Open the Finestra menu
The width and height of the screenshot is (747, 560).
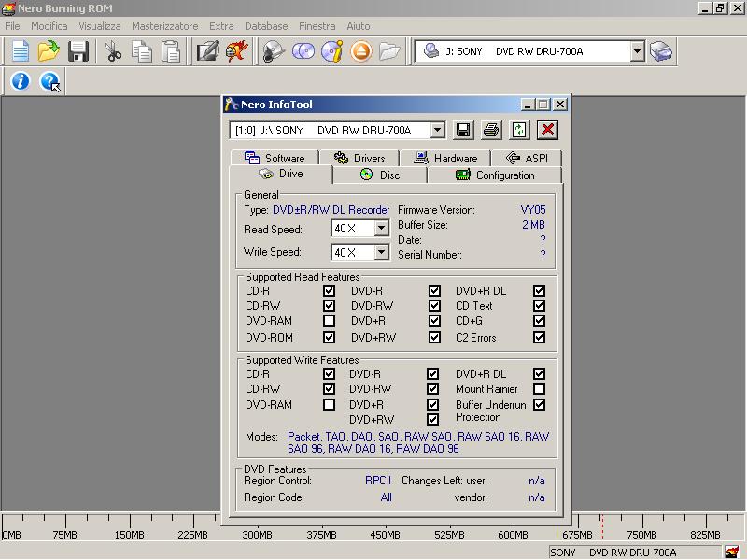(317, 26)
